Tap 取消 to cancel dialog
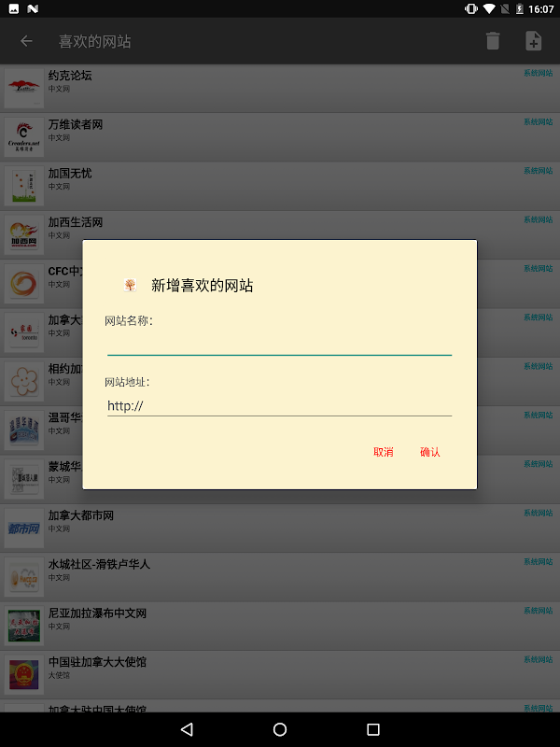This screenshot has width=560, height=747. (x=384, y=452)
